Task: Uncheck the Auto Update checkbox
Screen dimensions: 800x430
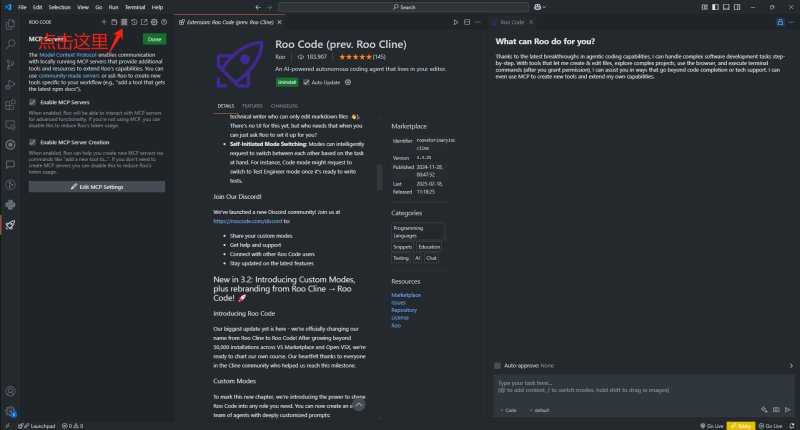Action: click(306, 82)
